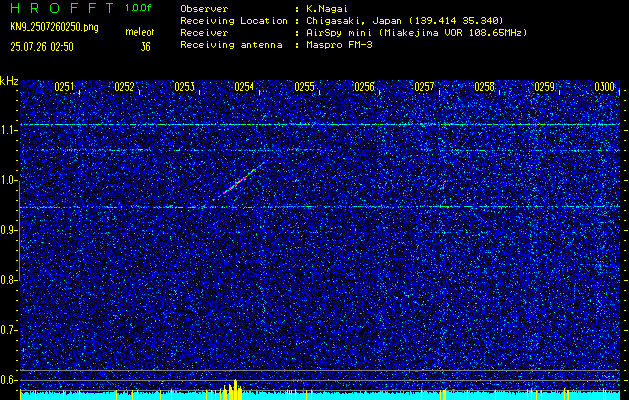Click the tallest yellow intensity peak at the bottom
Viewport: 629px width, 400px height.
(235, 389)
